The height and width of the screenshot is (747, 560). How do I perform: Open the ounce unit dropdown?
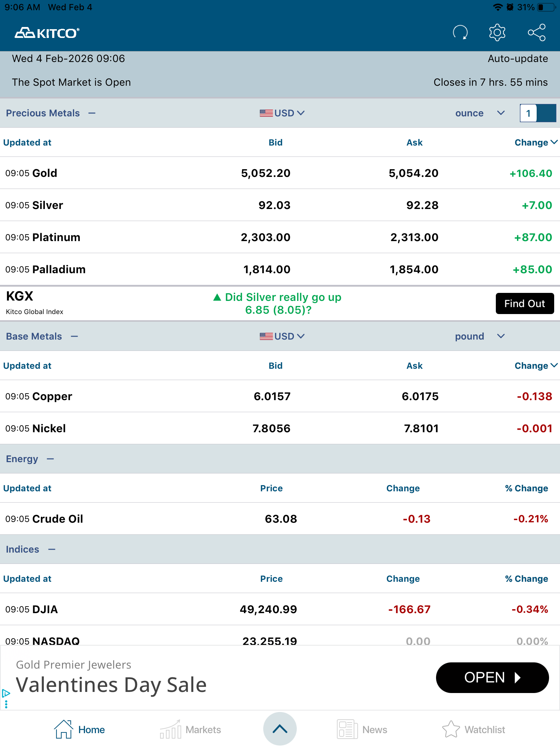(480, 113)
